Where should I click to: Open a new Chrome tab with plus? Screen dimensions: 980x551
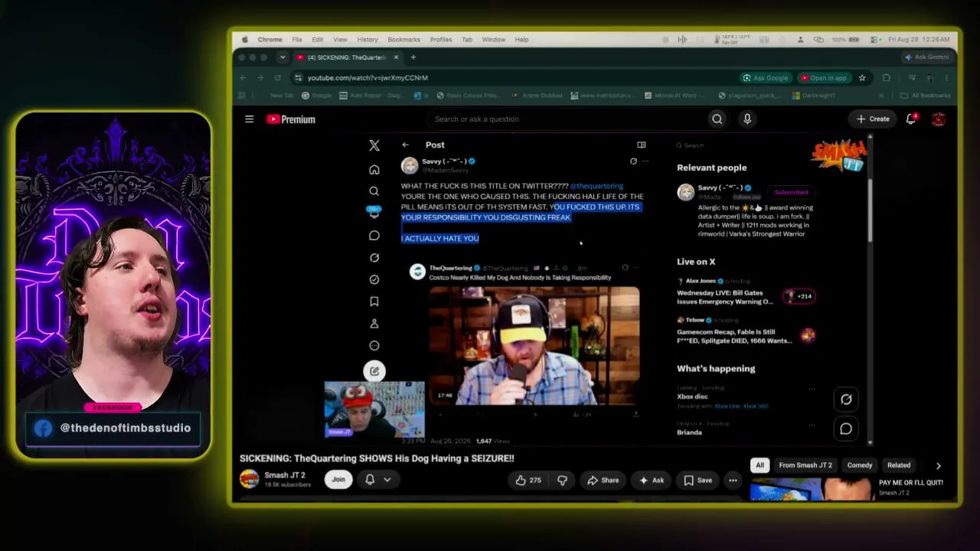[413, 57]
